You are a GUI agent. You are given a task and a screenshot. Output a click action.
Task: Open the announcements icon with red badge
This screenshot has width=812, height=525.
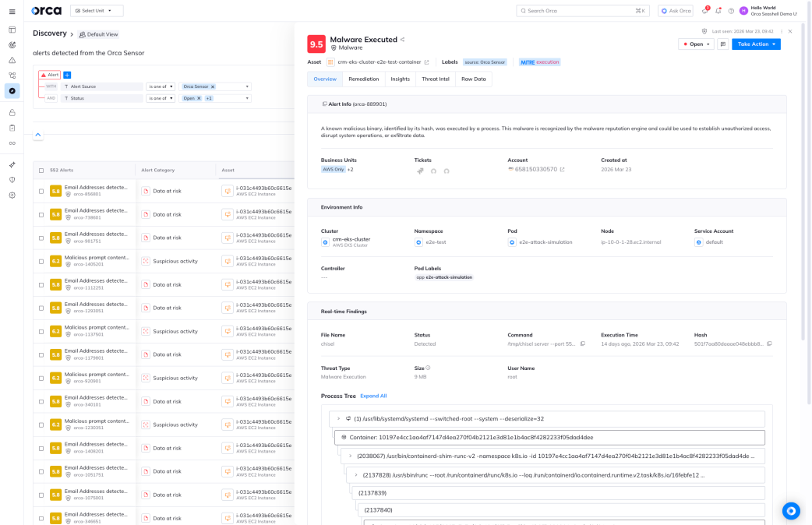click(x=705, y=10)
